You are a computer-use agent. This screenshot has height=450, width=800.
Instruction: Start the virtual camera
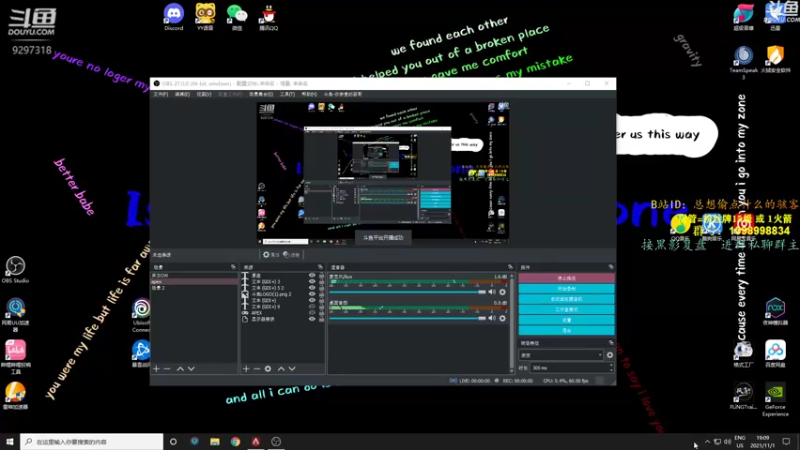[566, 299]
